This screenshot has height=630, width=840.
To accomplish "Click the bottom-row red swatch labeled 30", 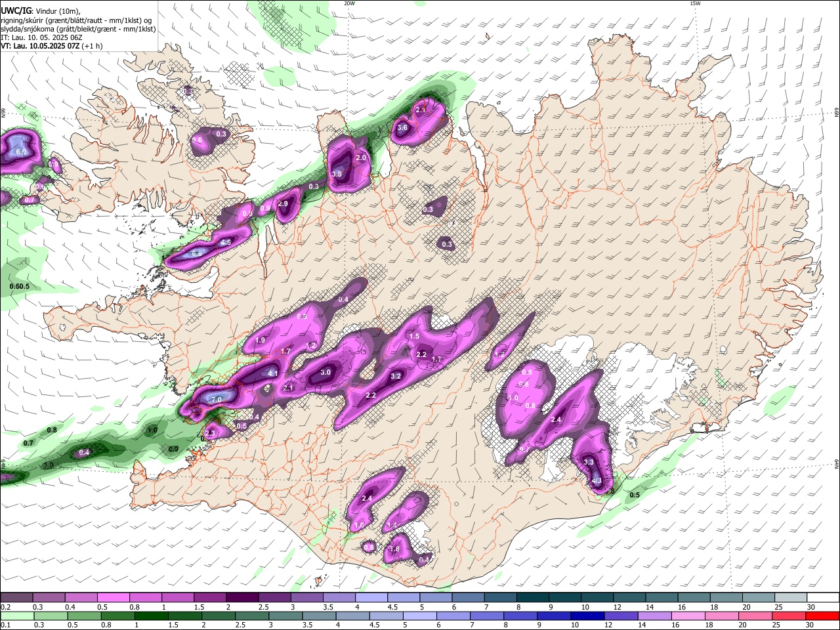I will coord(822,616).
